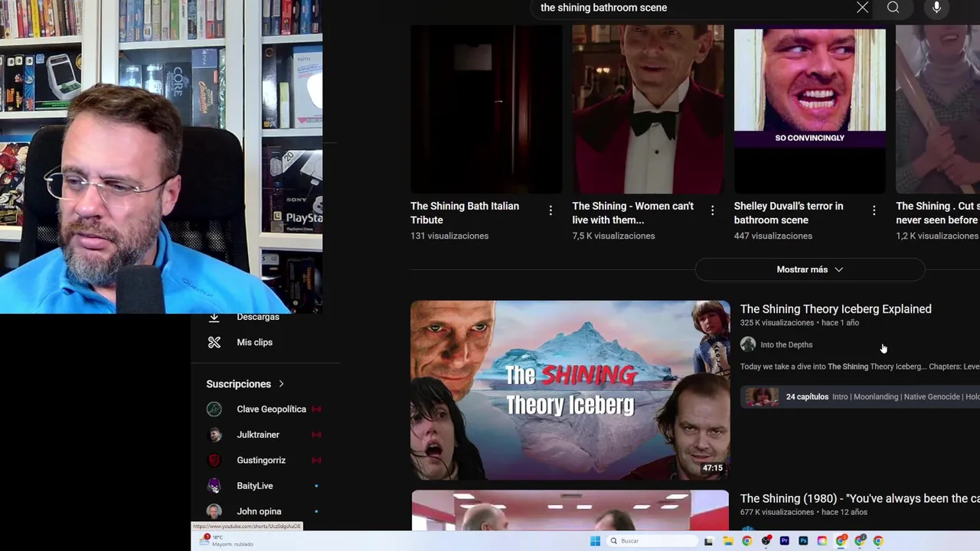Click the Mis clips scissors icon
The height and width of the screenshot is (551, 980).
click(x=214, y=342)
